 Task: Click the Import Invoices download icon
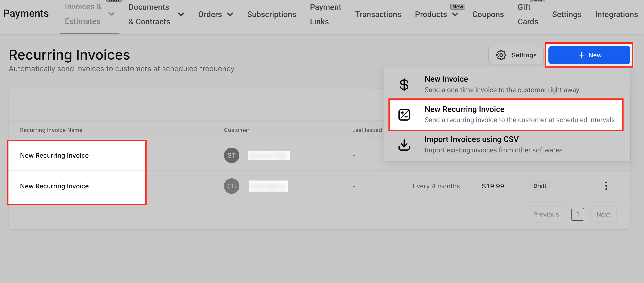tap(404, 145)
